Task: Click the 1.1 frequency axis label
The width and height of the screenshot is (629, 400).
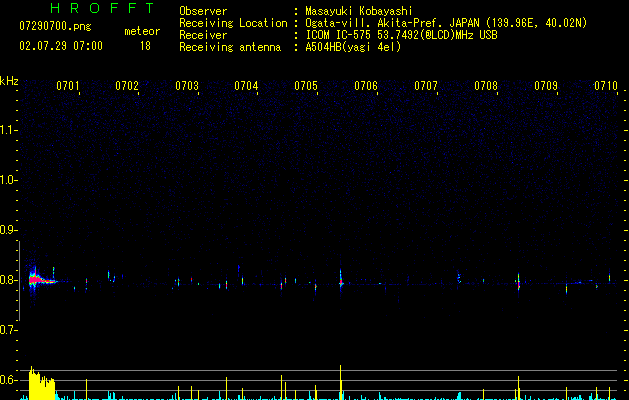Action: (8, 130)
